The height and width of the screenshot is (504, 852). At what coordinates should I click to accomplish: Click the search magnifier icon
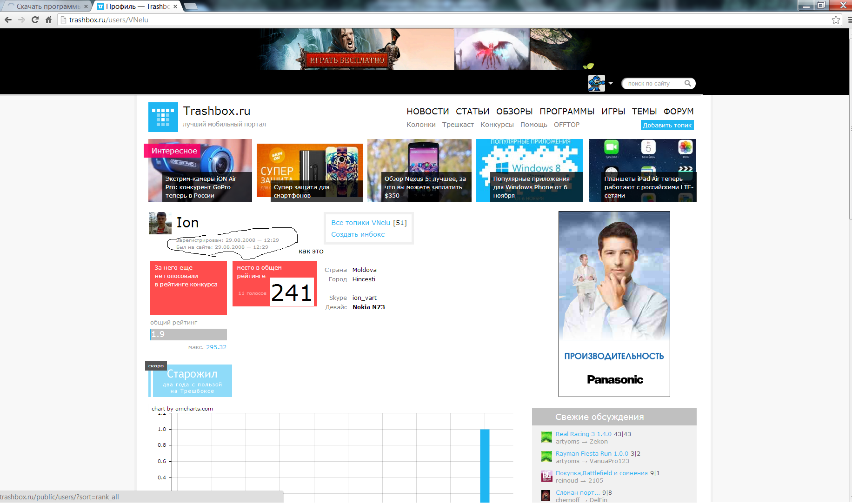coord(688,83)
